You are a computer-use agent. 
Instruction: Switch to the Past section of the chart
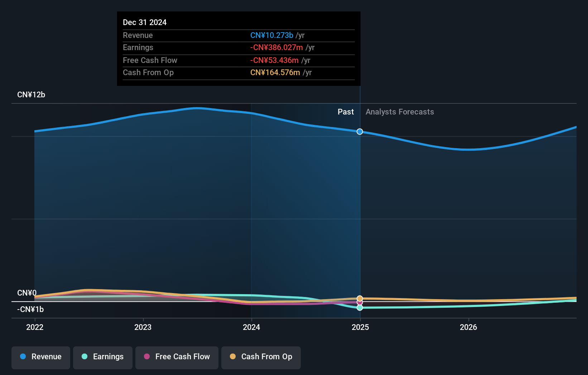coord(346,112)
